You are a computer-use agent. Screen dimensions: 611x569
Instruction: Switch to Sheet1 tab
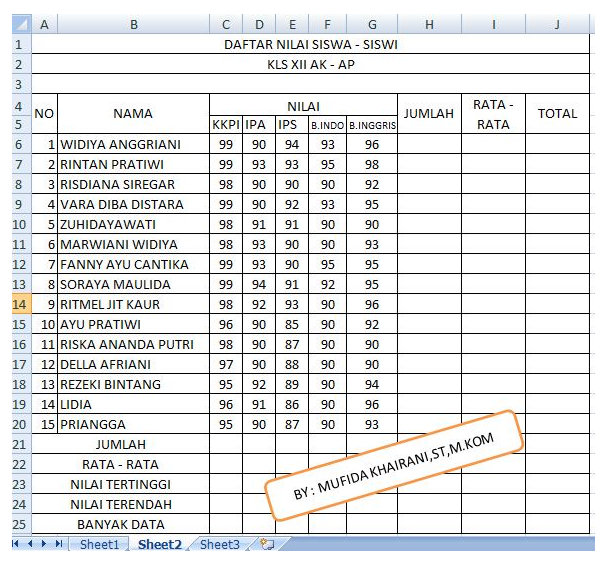[99, 544]
